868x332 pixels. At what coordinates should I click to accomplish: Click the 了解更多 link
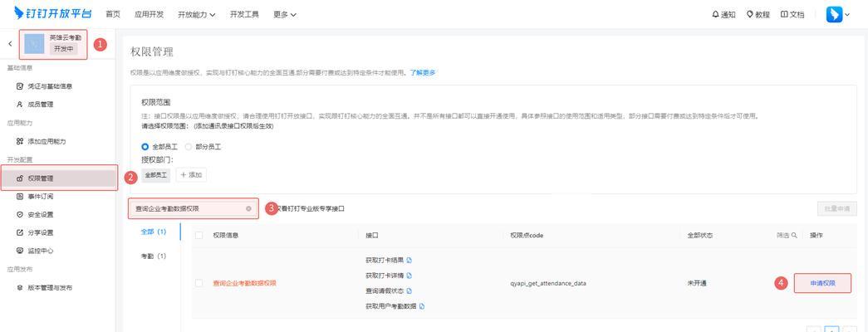[x=423, y=72]
